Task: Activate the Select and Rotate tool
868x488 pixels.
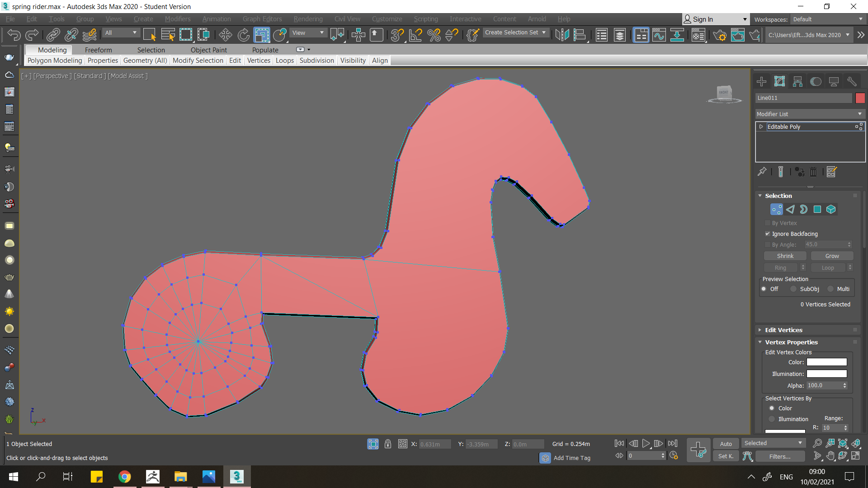Action: [243, 35]
